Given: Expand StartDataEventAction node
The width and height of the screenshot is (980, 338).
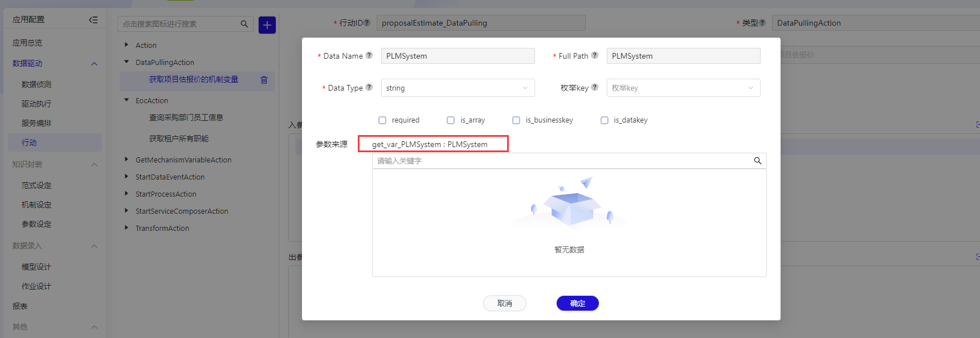Looking at the screenshot, I should [x=126, y=176].
